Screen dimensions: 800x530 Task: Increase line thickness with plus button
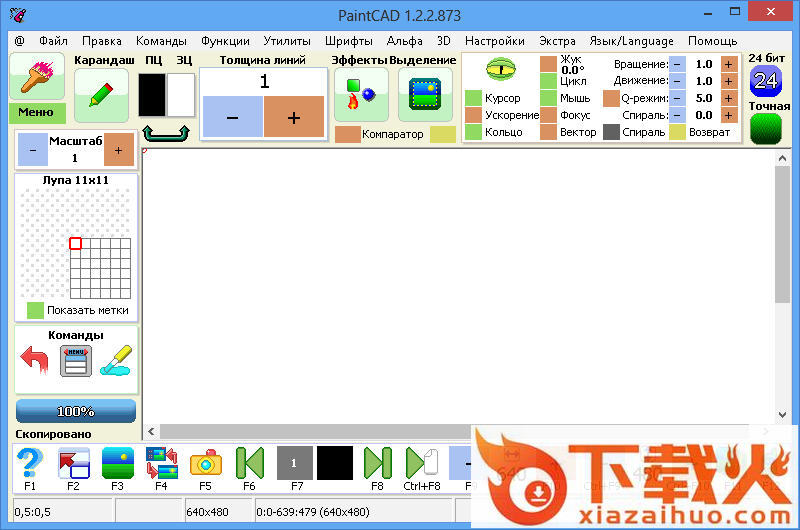[x=294, y=117]
